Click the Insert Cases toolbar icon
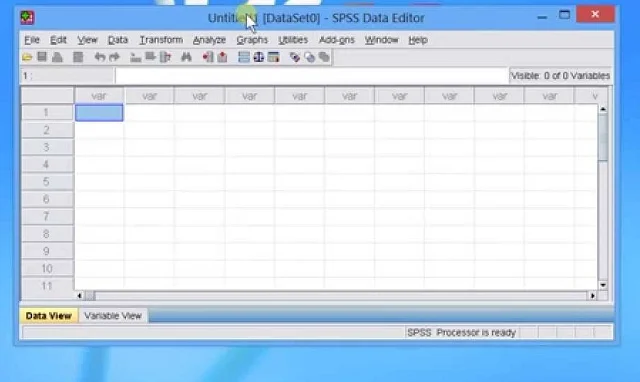 207,57
